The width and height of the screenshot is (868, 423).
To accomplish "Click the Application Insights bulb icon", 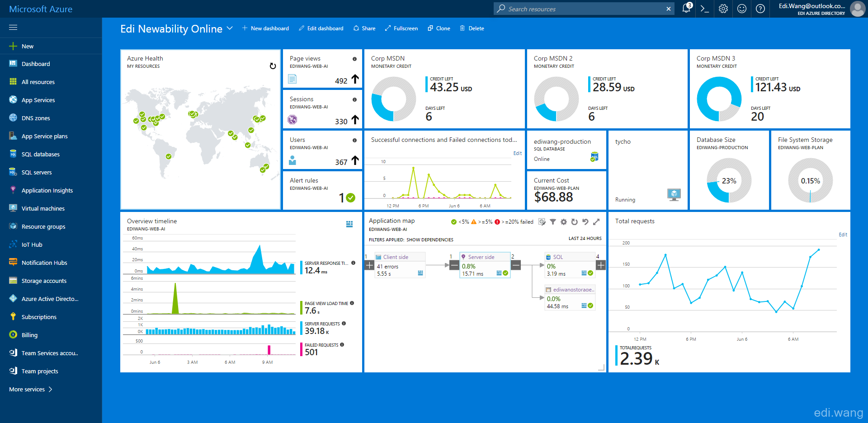I will tap(13, 190).
